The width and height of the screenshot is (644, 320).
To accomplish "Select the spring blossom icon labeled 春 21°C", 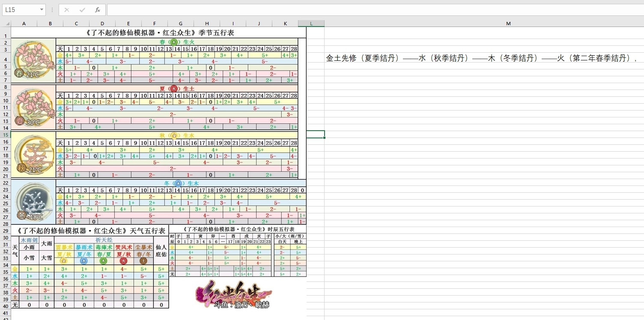I will tap(33, 59).
